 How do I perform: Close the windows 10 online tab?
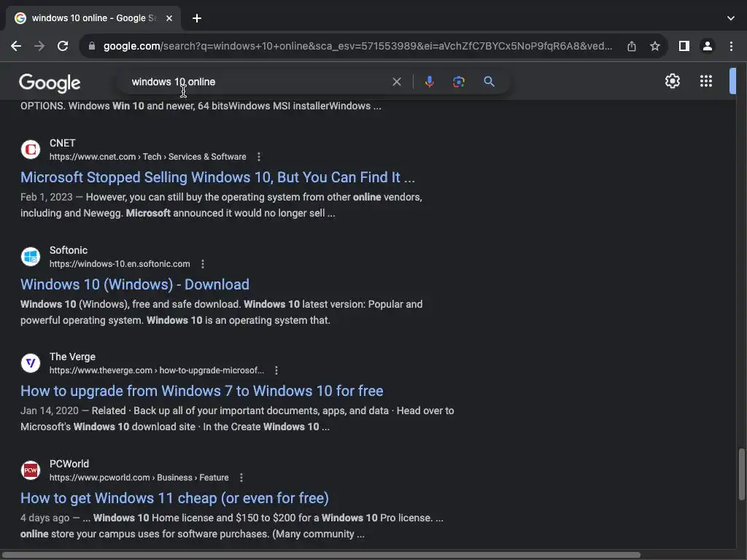tap(169, 18)
